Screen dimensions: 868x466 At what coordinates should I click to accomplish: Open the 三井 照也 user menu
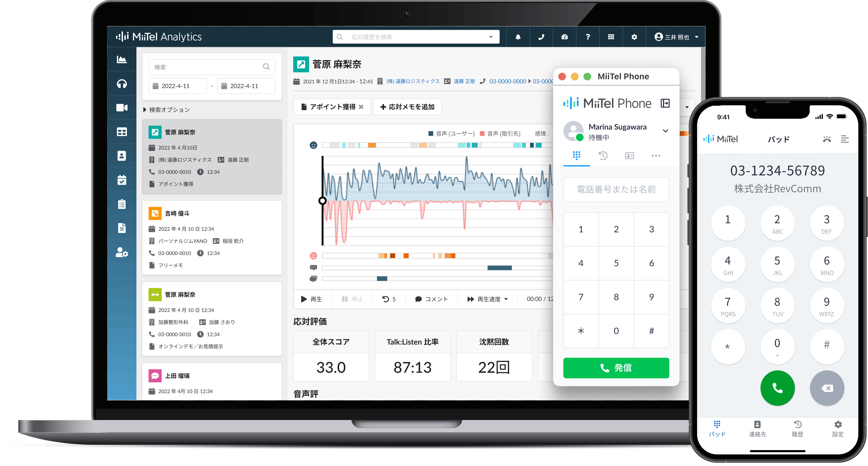click(x=676, y=37)
